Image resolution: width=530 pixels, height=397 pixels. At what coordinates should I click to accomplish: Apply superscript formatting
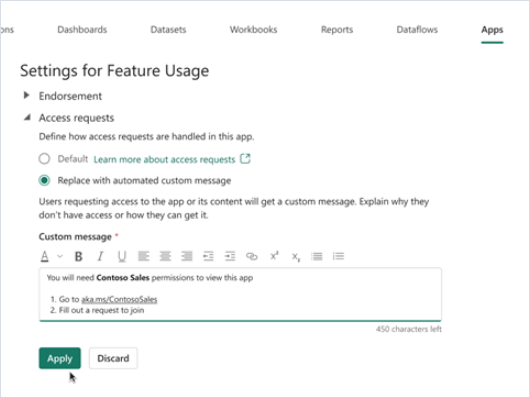click(x=274, y=256)
